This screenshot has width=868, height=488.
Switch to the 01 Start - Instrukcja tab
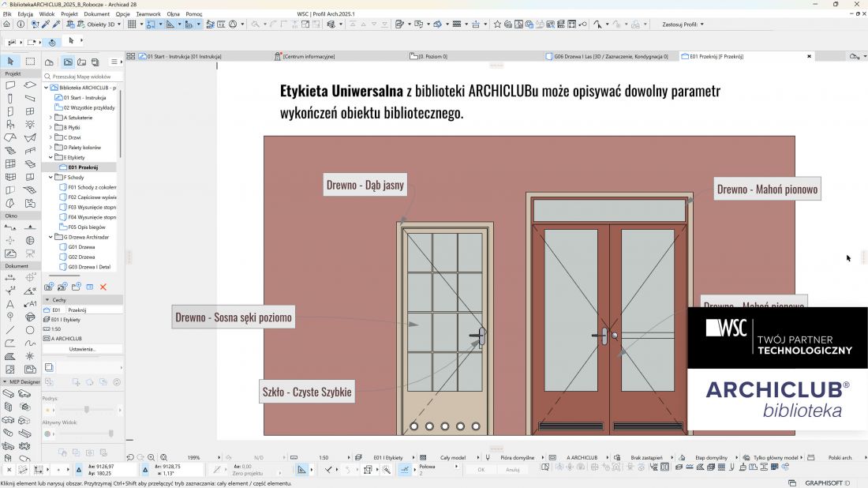[x=181, y=57]
